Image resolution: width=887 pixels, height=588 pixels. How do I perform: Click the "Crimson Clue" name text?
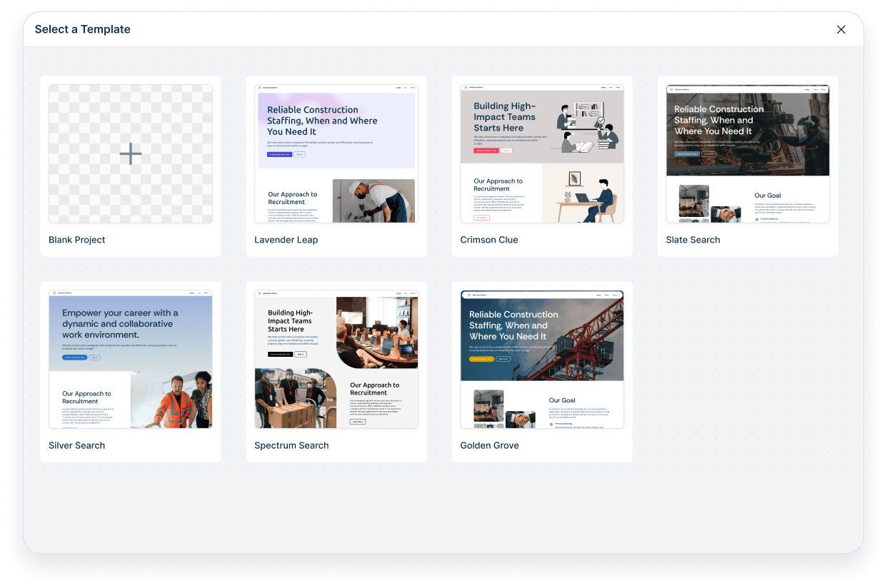(489, 240)
